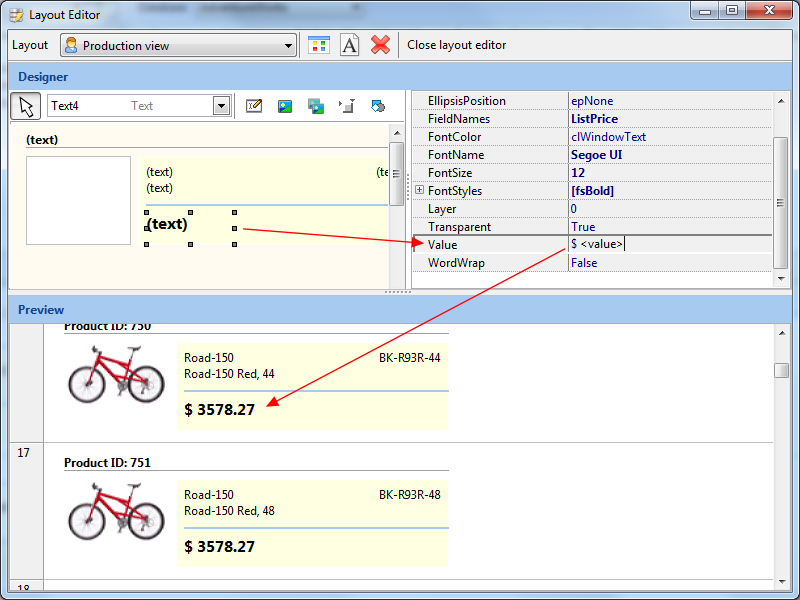Open the Text4 component selector dropdown
This screenshot has height=600, width=800.
[221, 106]
